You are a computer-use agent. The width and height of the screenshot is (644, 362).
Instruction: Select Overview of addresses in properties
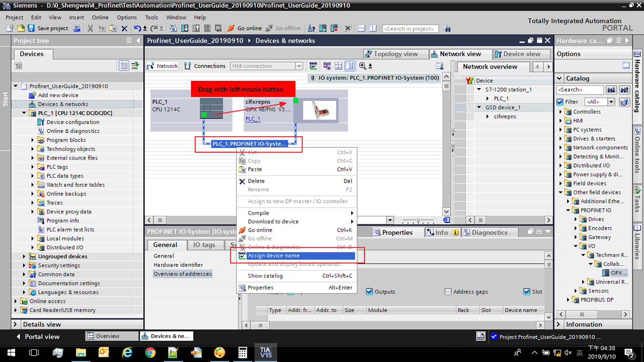pos(183,274)
